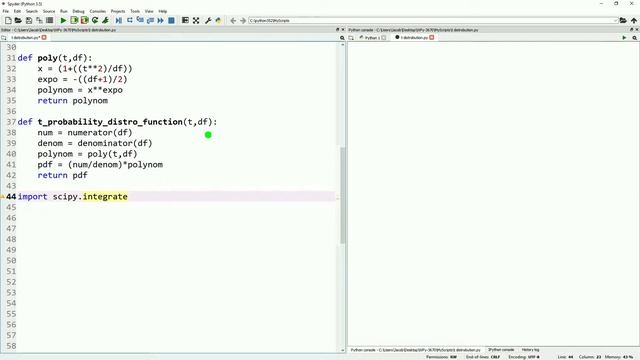Screen dimensions: 640x360
Task: Click the 'def poly(t,df):' line
Action: [55, 58]
